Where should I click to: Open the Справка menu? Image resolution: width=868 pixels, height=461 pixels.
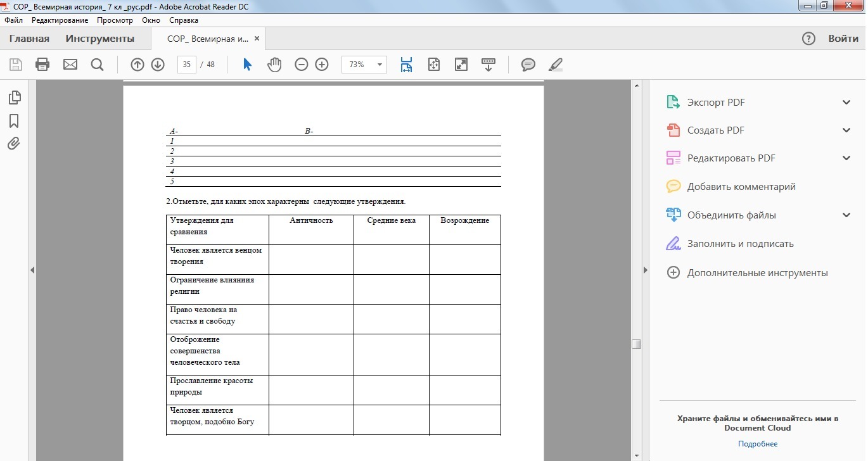(x=184, y=20)
